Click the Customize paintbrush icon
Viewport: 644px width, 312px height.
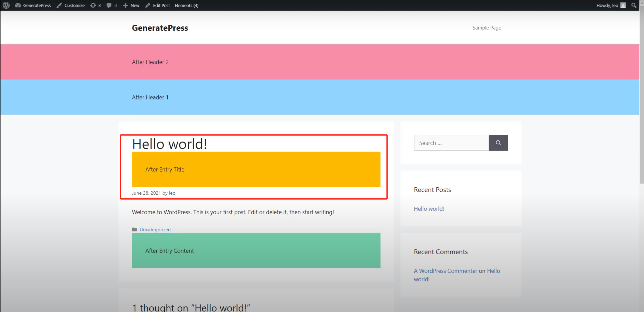coord(59,5)
